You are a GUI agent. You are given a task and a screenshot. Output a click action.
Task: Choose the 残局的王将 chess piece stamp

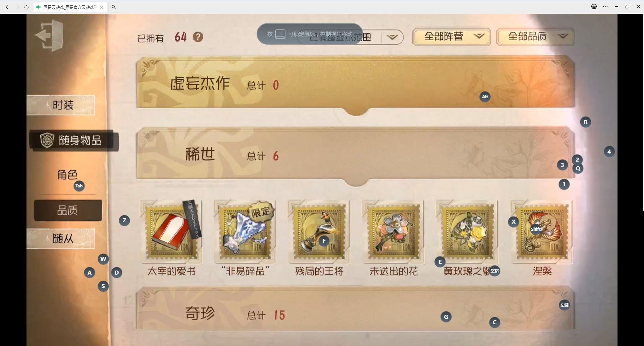[x=319, y=232]
